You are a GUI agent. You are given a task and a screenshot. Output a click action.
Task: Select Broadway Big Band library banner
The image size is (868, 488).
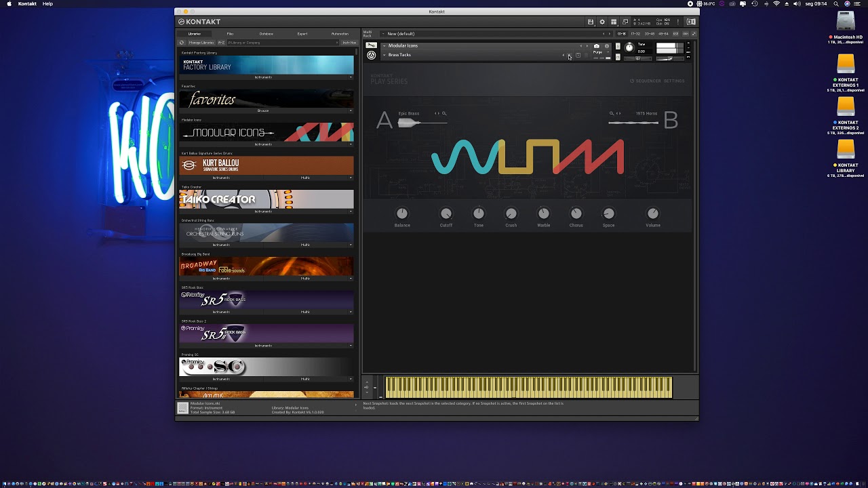tap(267, 266)
